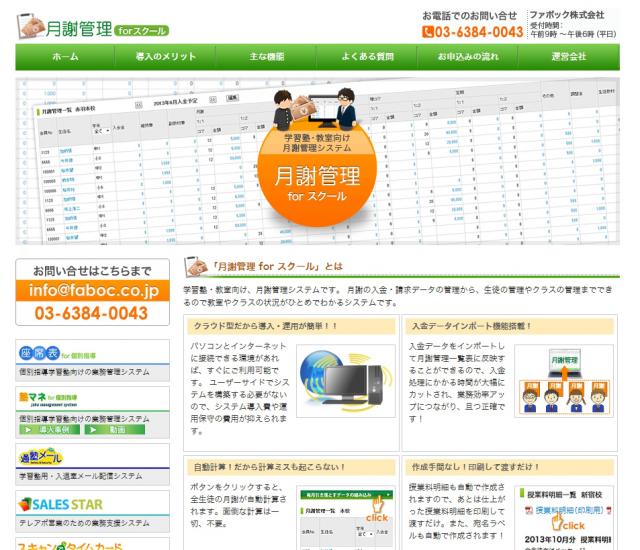Select よくある質問 in the navigation bar

pos(367,57)
